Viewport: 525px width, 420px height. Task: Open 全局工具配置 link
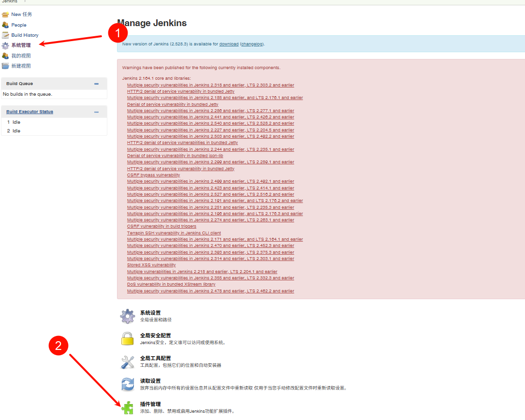155,359
